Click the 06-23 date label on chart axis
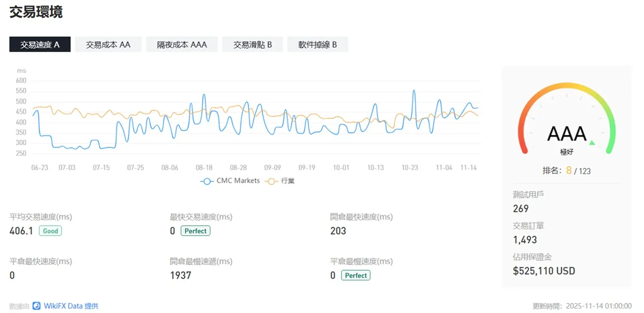 point(40,168)
